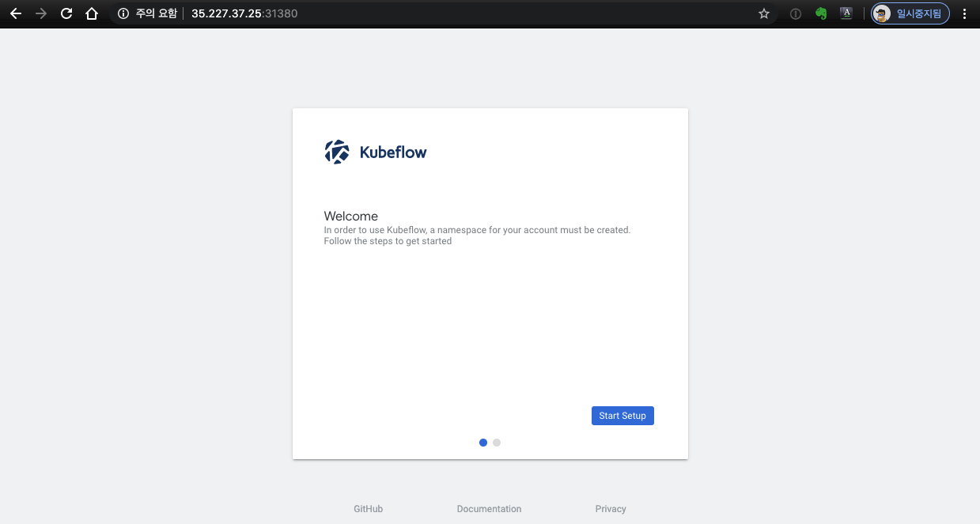Select the second grey step indicator dot
980x524 pixels.
click(497, 443)
